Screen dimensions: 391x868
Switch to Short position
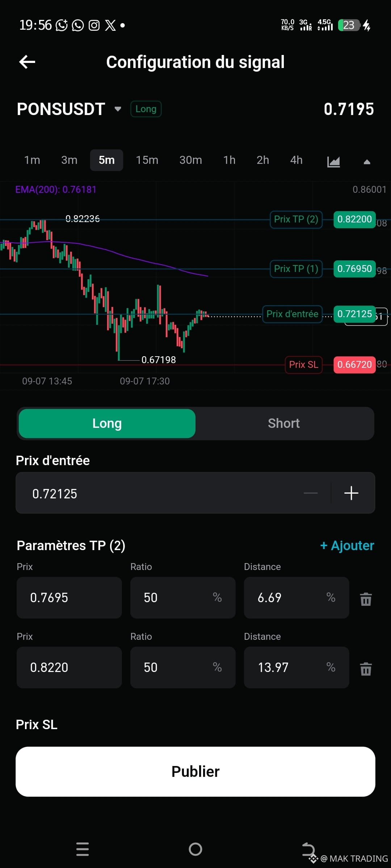284,424
